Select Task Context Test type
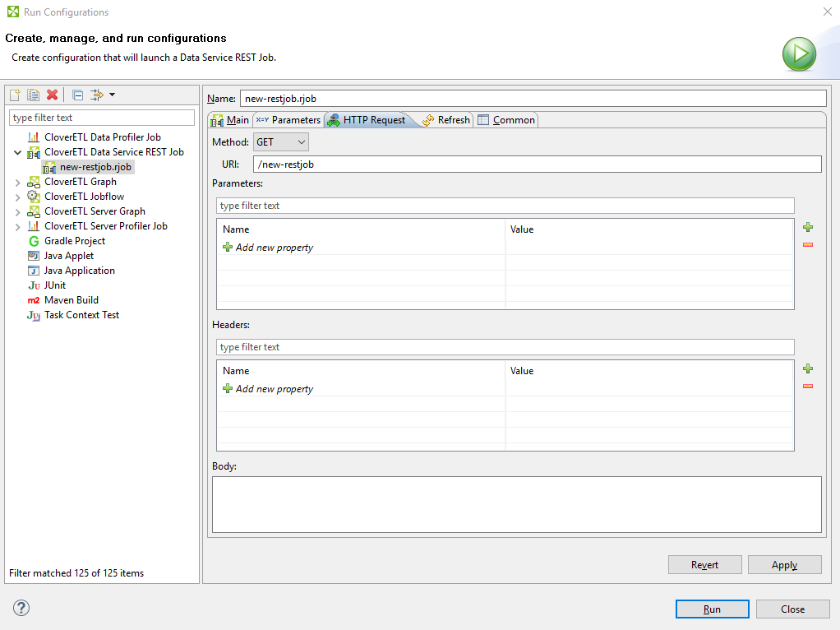Viewport: 840px width, 630px height. (81, 315)
